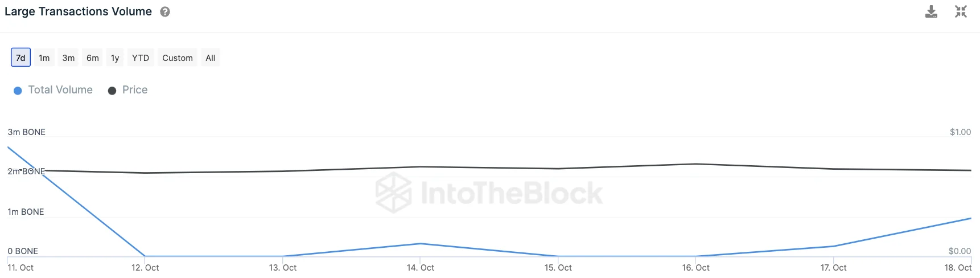980x278 pixels.
Task: Click the dark Price legend dot
Action: [112, 91]
